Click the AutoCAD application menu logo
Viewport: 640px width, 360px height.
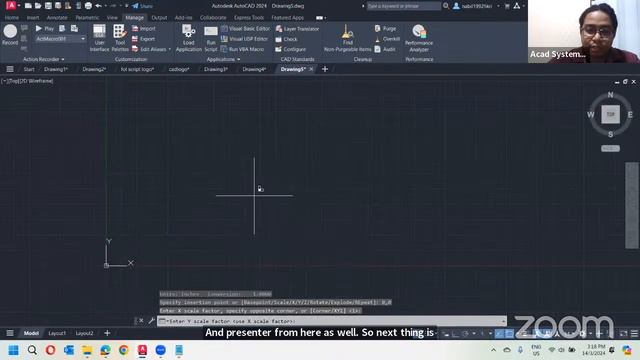pyautogui.click(x=11, y=5)
